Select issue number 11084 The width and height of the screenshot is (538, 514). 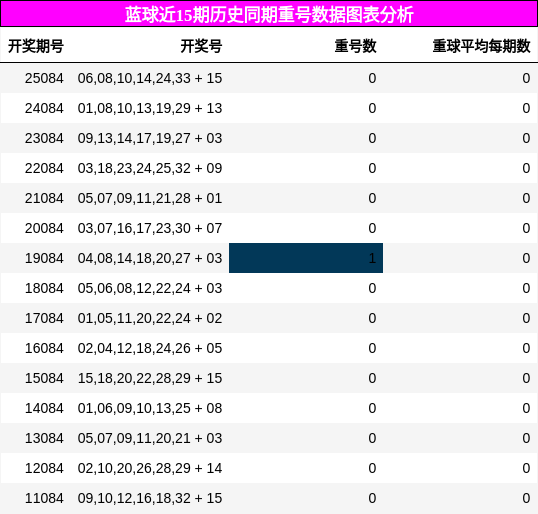pyautogui.click(x=44, y=498)
